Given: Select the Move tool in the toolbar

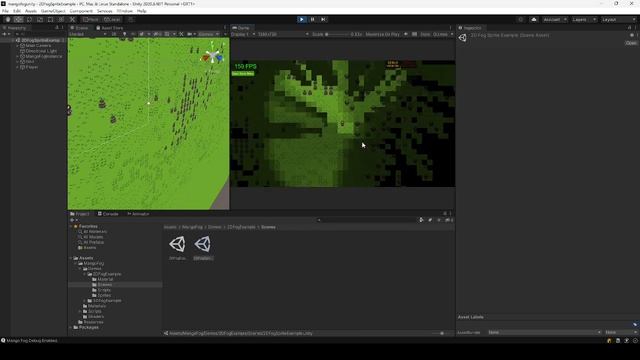Looking at the screenshot, I should pyautogui.click(x=18, y=19).
